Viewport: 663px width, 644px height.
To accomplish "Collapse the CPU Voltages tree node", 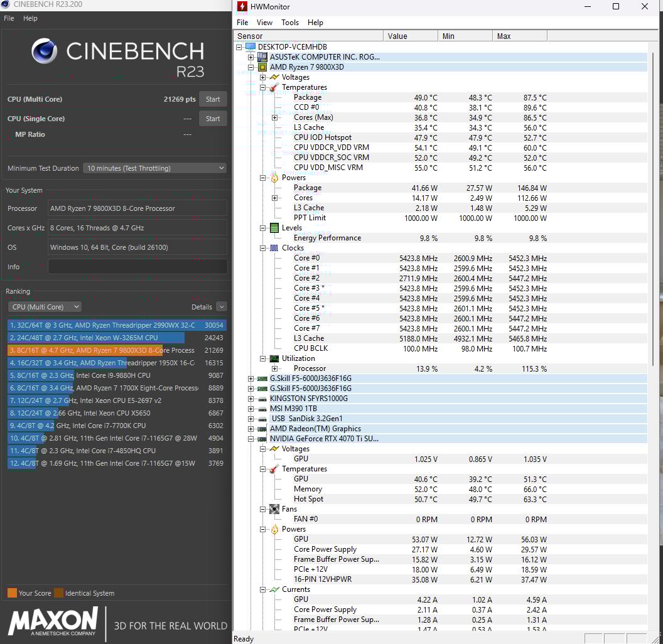I will pyautogui.click(x=263, y=77).
